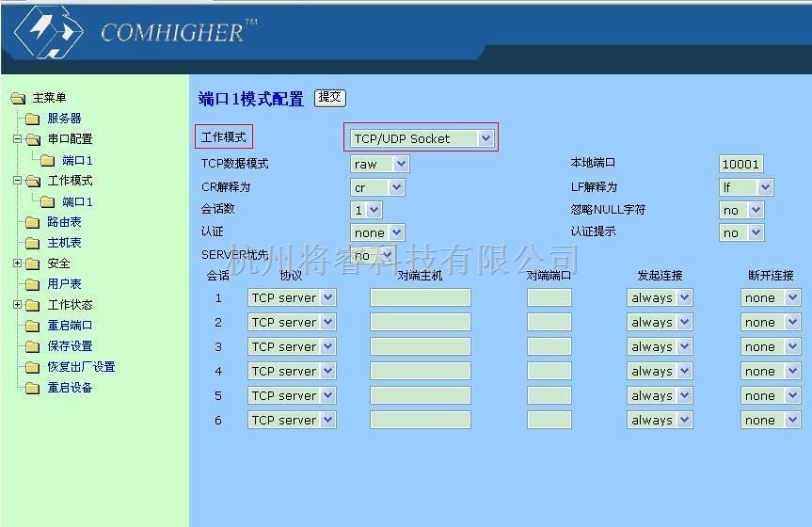This screenshot has height=527, width=812.
Task: Open the SERVER优先 dropdown
Action: coord(373,255)
